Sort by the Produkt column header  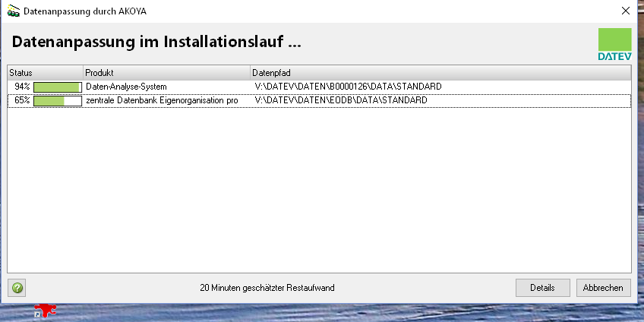[167, 73]
